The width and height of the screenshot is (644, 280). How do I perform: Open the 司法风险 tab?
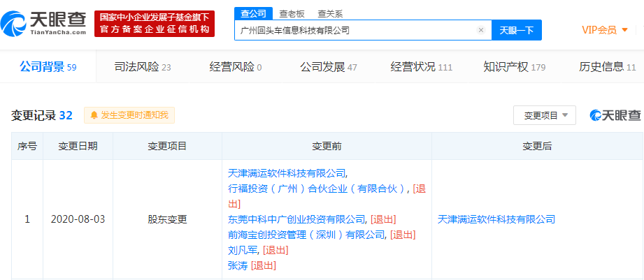143,67
